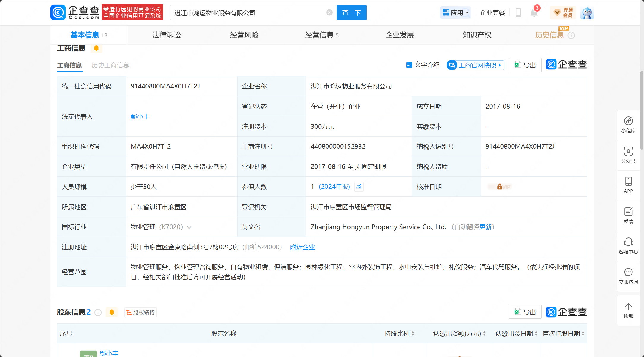Sort shareholders by 持股比例

[x=413, y=334]
